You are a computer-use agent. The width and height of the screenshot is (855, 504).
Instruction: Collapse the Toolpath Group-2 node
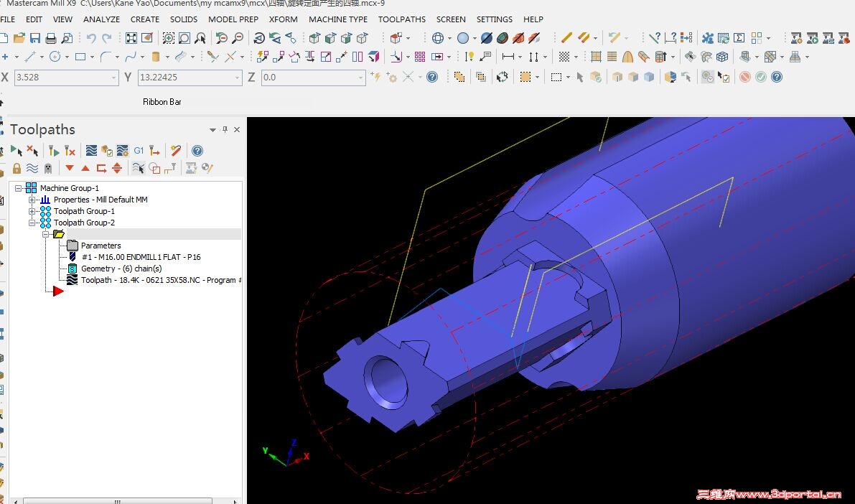tap(32, 223)
